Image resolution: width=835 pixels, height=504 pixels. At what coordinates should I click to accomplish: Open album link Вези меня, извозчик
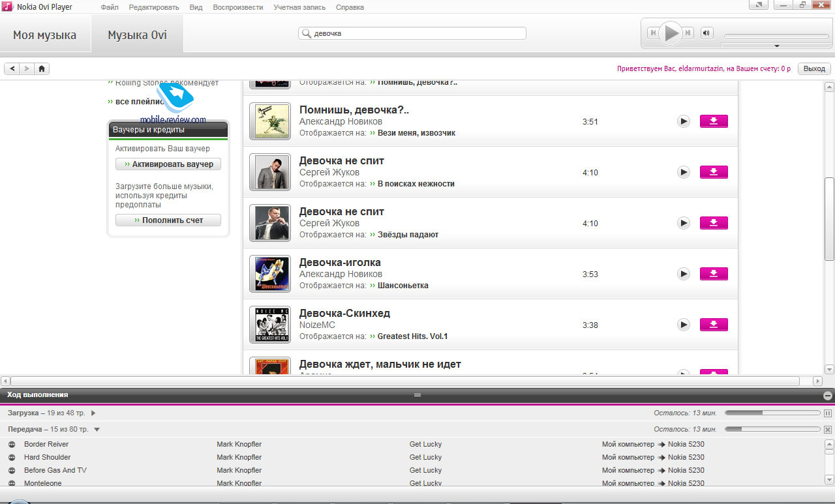point(416,133)
